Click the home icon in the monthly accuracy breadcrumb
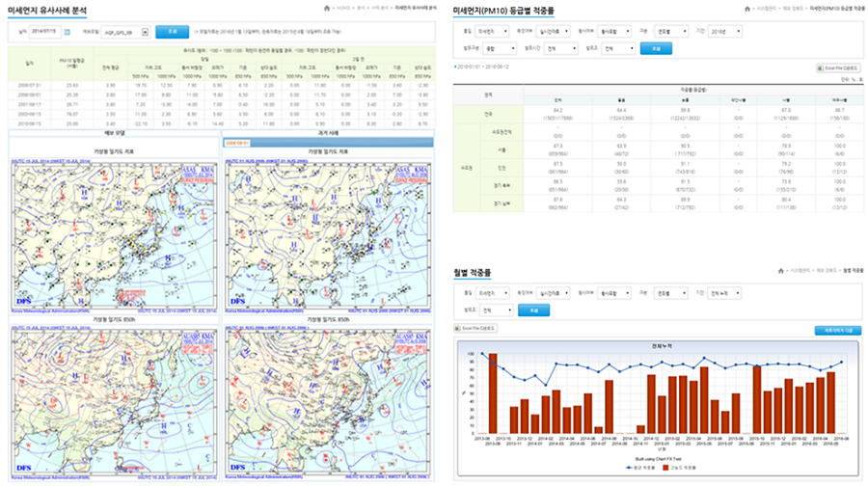Screen dimensions: 868x486 click(781, 271)
